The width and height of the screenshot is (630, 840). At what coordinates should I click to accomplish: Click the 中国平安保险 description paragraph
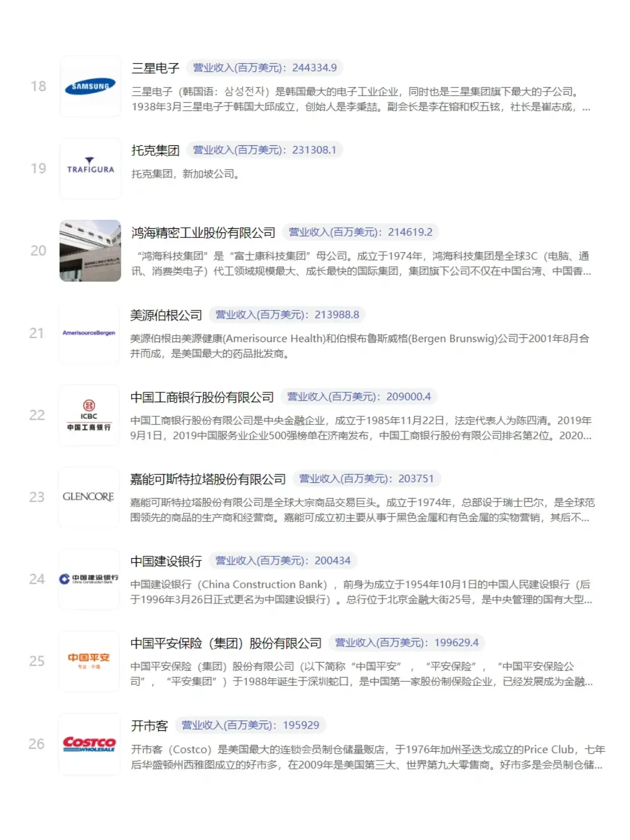pyautogui.click(x=361, y=674)
